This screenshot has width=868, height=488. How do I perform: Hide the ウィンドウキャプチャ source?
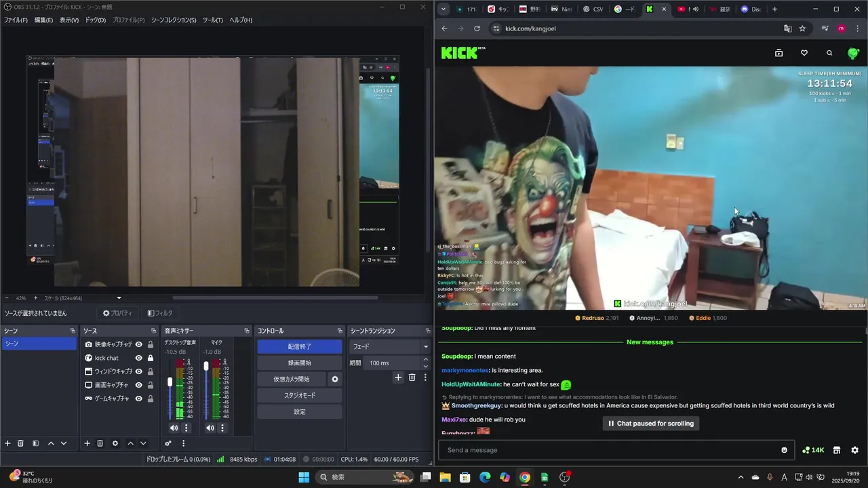(x=139, y=371)
